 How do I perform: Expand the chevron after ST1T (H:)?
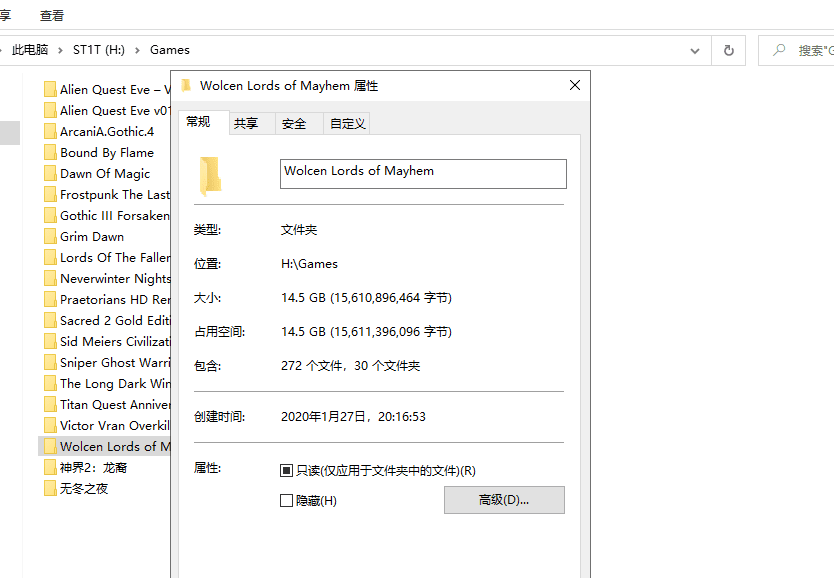pyautogui.click(x=137, y=50)
